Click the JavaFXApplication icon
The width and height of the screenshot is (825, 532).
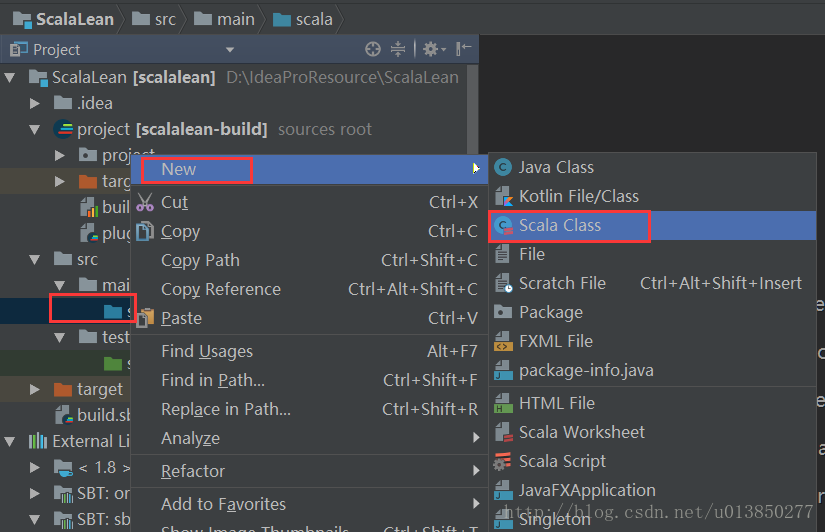(x=504, y=490)
